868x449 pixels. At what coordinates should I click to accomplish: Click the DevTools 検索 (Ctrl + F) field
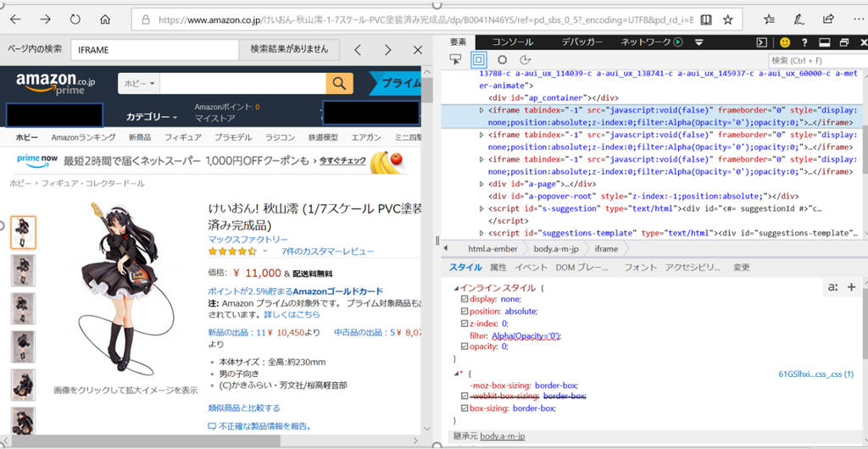pos(818,60)
